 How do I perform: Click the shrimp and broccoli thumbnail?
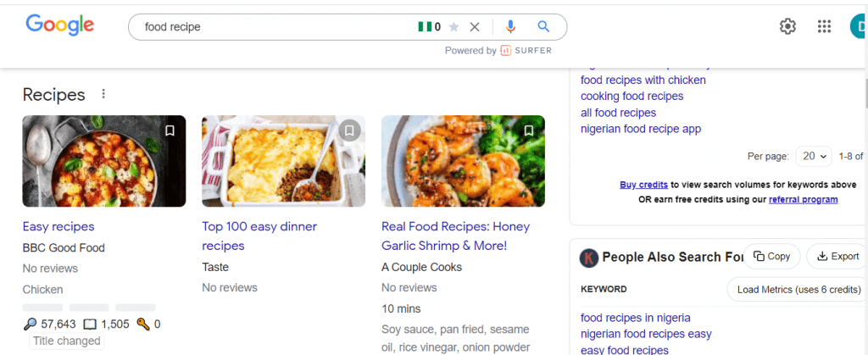[x=463, y=161]
